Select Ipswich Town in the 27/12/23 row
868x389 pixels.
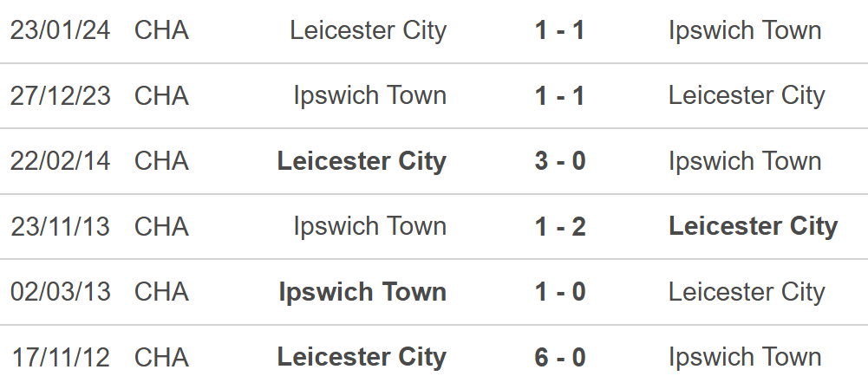pyautogui.click(x=369, y=95)
